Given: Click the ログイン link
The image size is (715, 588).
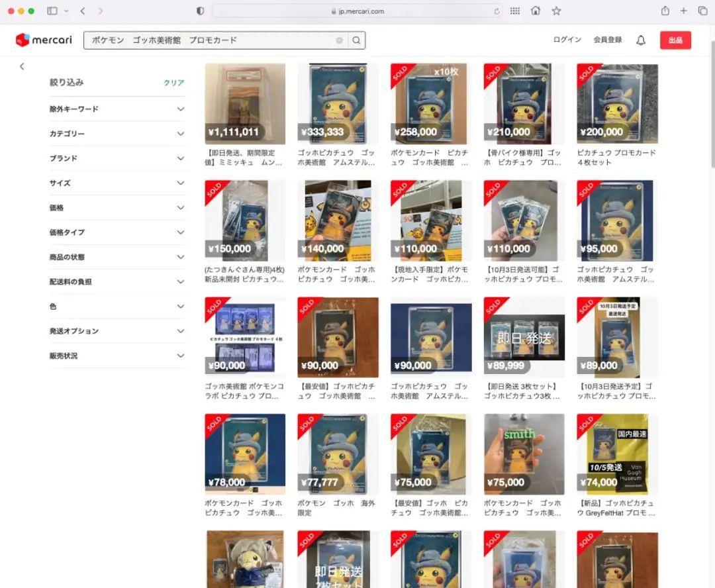Looking at the screenshot, I should (x=567, y=40).
